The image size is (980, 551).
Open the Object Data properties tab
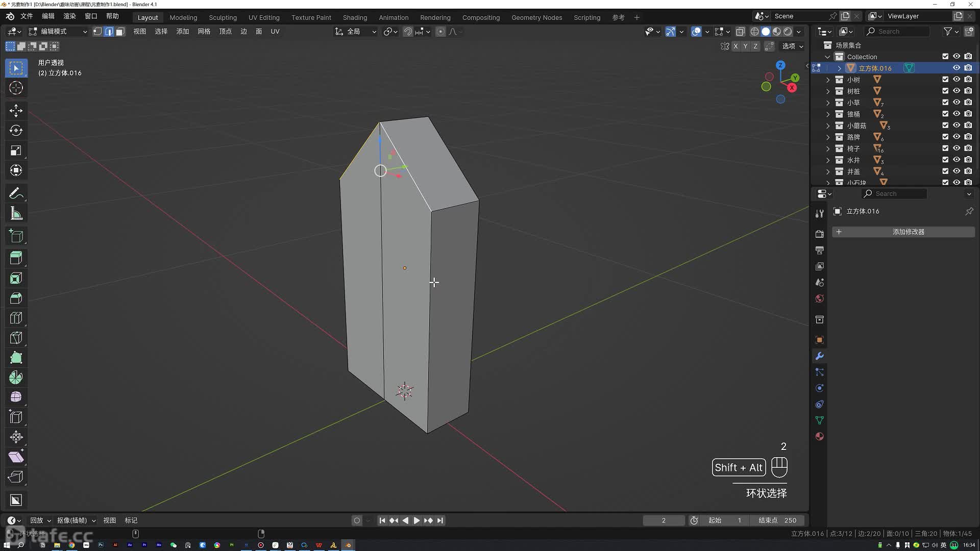tap(819, 420)
